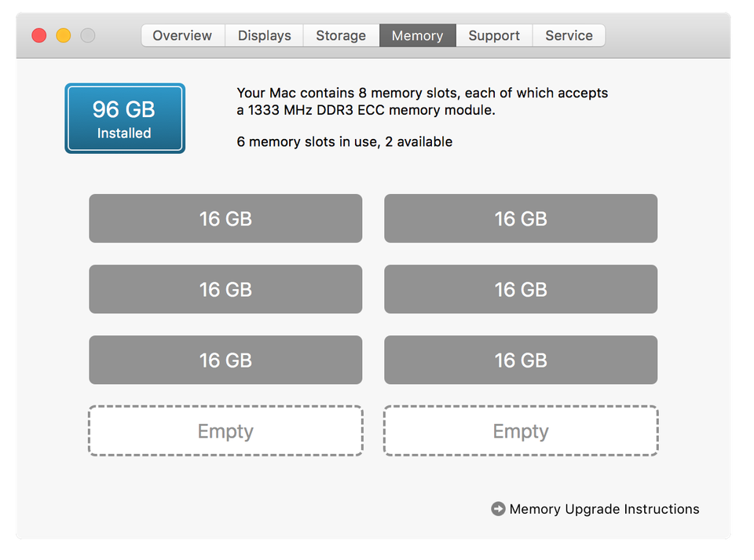Click the text stating 6 memory slots in use
The height and width of the screenshot is (560, 754).
pyautogui.click(x=344, y=141)
